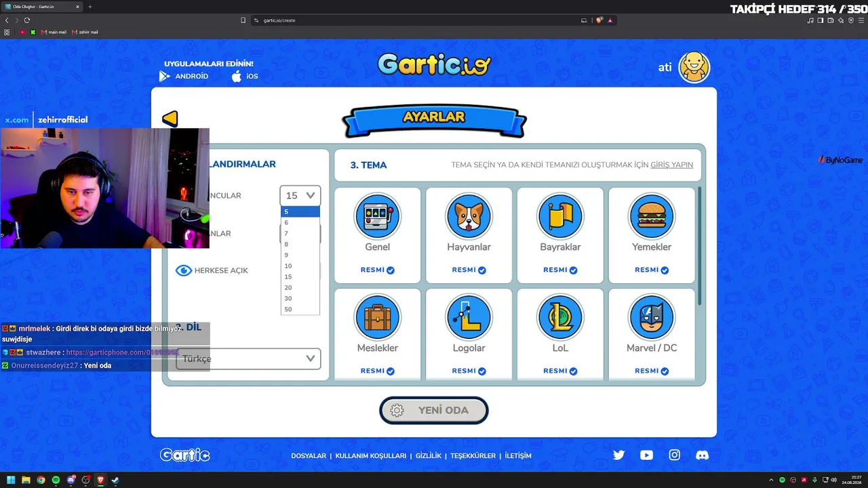
Task: Open the Teşekkürler footer link
Action: point(473,456)
